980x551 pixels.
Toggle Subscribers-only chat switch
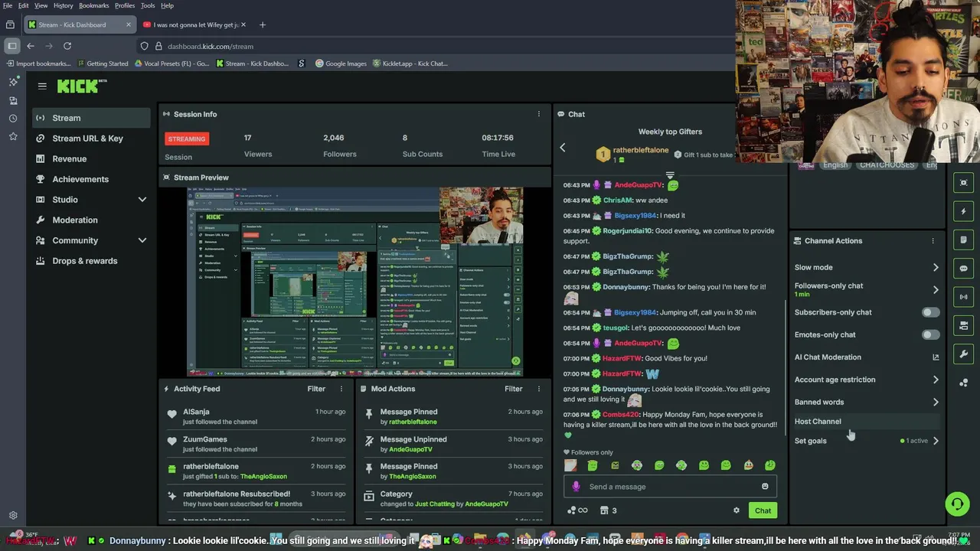click(930, 312)
